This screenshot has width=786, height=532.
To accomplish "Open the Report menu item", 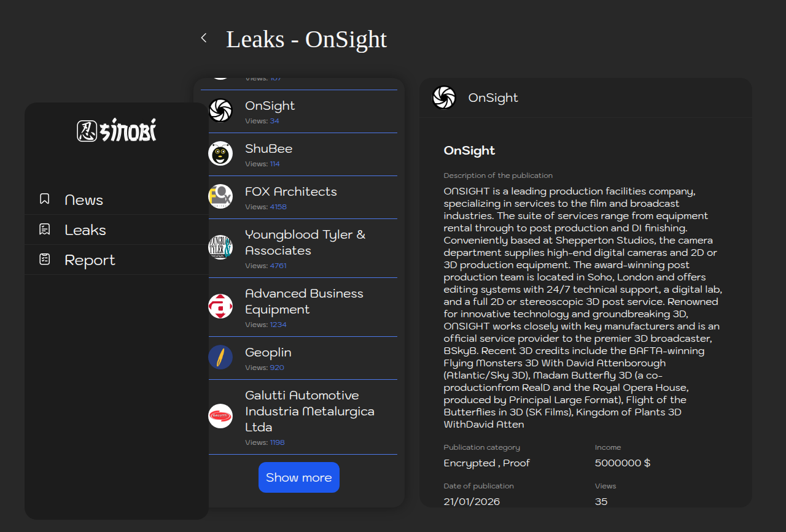I will 90,260.
